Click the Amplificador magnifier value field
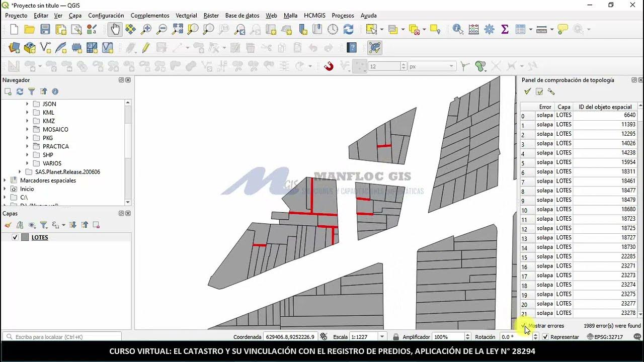Screen dimensions: 644x362 (448, 337)
